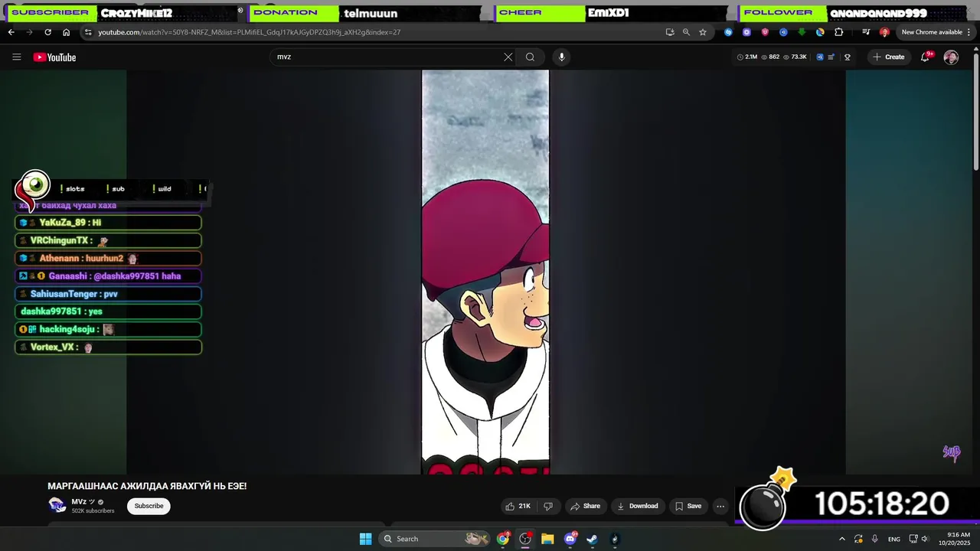The width and height of the screenshot is (980, 551).
Task: Open the Windows Start menu
Action: [x=365, y=539]
